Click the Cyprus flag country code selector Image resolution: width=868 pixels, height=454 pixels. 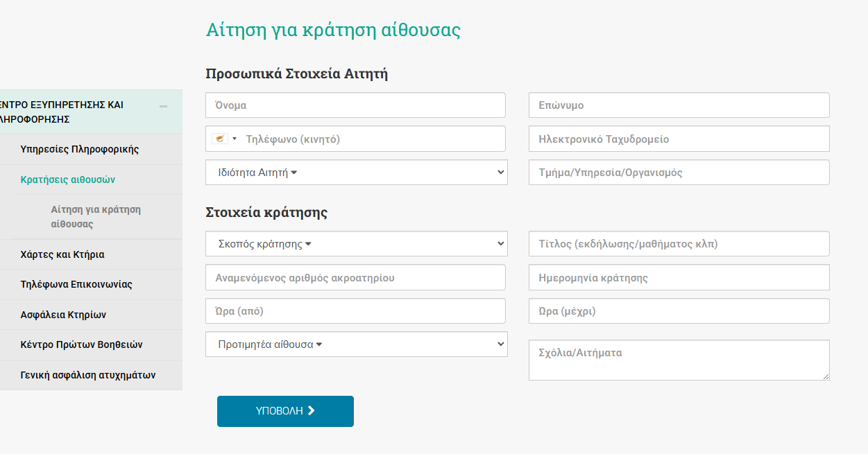(224, 139)
